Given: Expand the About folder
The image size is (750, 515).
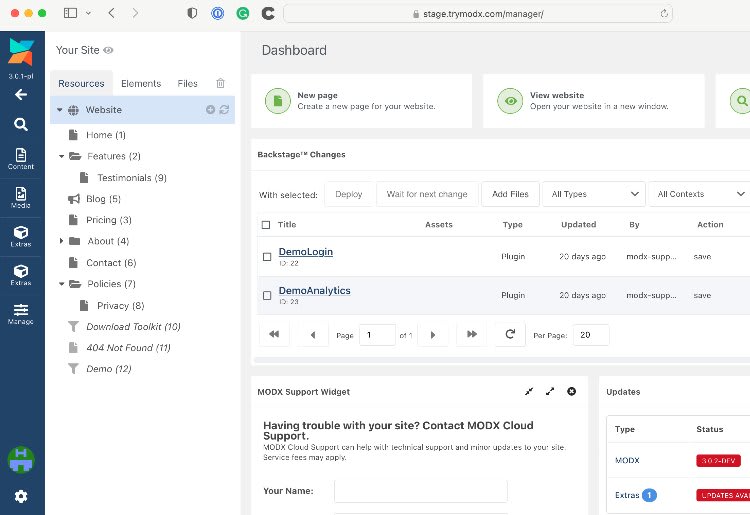Looking at the screenshot, I should [x=61, y=241].
